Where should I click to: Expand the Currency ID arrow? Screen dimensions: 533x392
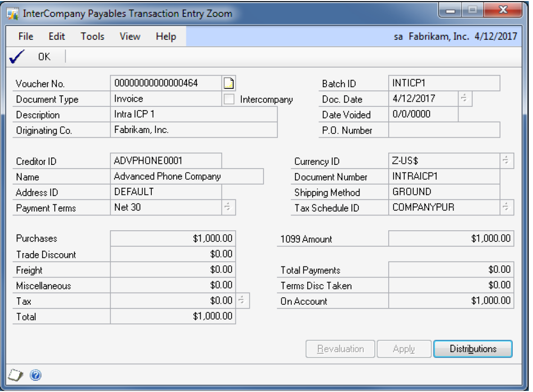506,161
